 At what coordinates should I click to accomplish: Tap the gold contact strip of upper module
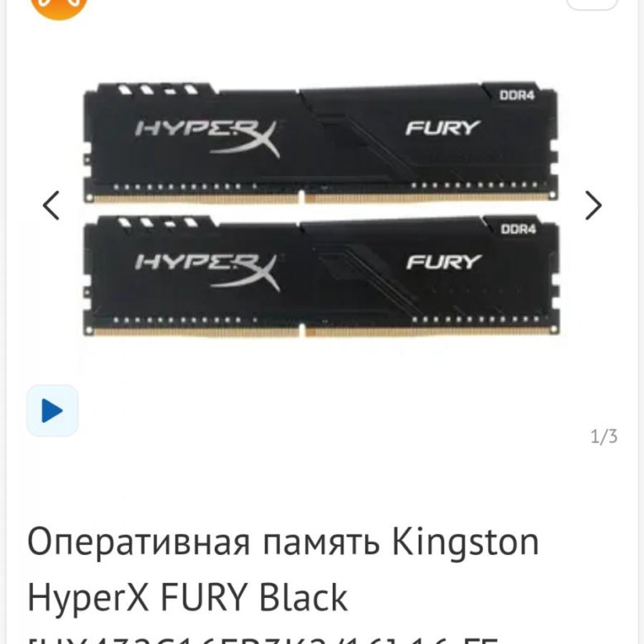click(322, 198)
